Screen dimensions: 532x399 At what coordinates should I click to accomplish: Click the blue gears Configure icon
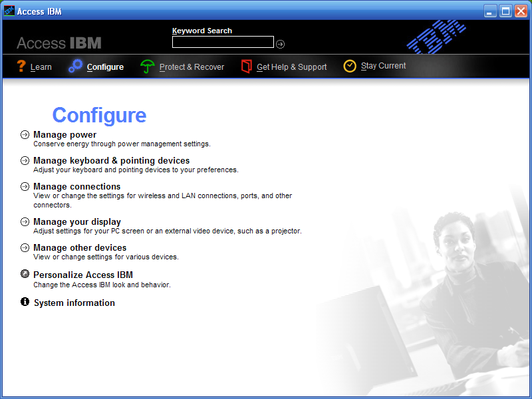[x=76, y=66]
